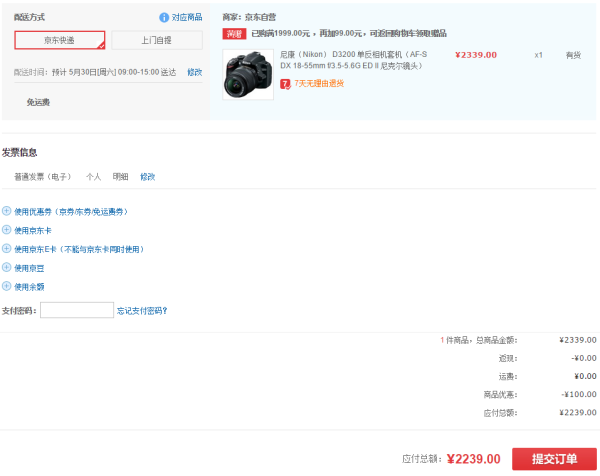The width and height of the screenshot is (600, 476).
Task: Open the Nikon D3200 product title
Action: [x=353, y=60]
